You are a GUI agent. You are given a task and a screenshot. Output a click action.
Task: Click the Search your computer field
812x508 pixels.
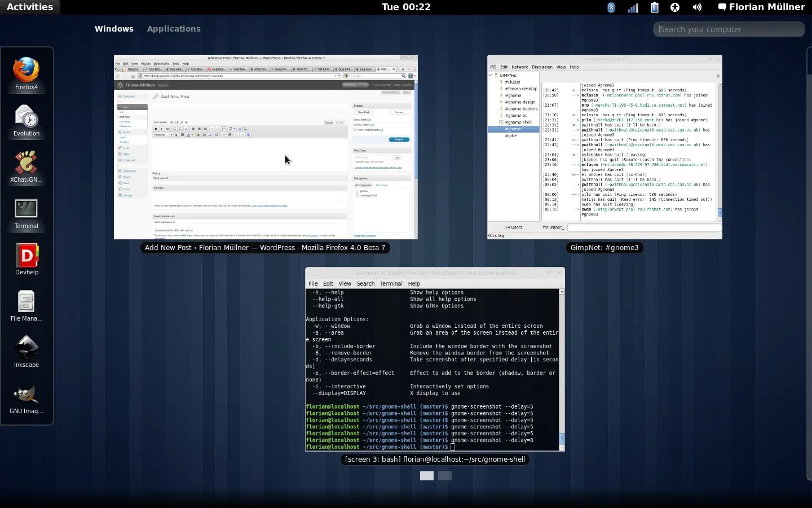(729, 29)
